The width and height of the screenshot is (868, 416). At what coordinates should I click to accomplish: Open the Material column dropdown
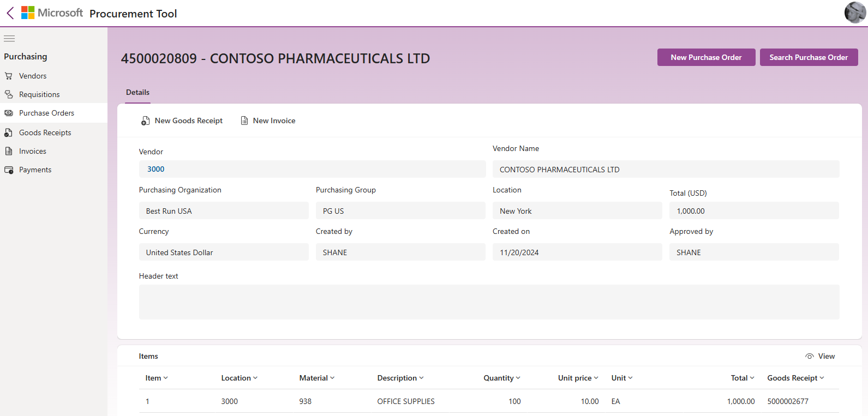tap(332, 378)
